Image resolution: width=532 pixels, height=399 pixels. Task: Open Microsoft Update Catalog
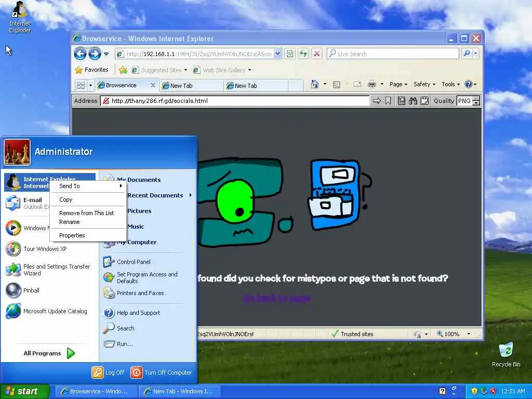[49, 311]
